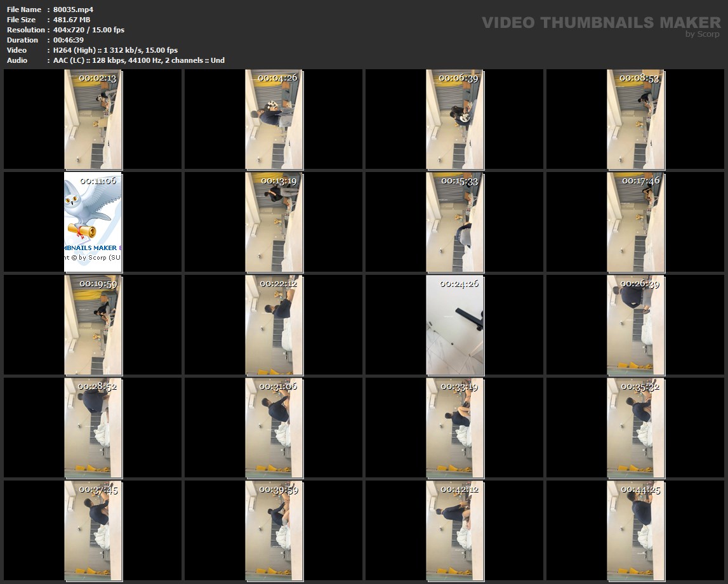Choose the thumbnail stamped 00:15:33
Image resolution: width=728 pixels, height=584 pixels.
pos(455,222)
